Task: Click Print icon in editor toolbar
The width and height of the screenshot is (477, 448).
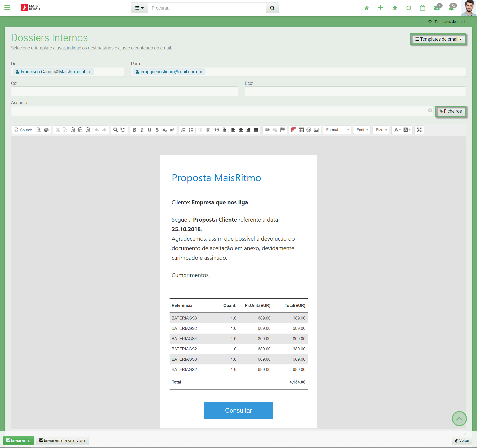Action: (46, 130)
